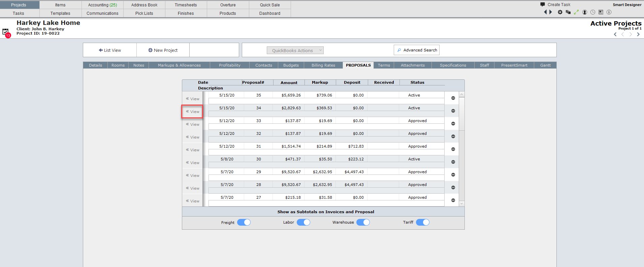Click proposal list scrollbar down arrow

[462, 203]
